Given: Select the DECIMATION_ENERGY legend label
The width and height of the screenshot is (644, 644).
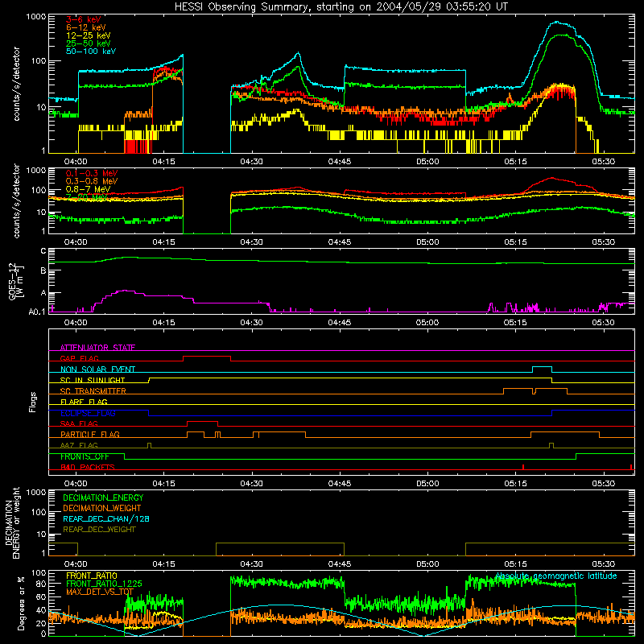Looking at the screenshot, I should click(x=103, y=497).
